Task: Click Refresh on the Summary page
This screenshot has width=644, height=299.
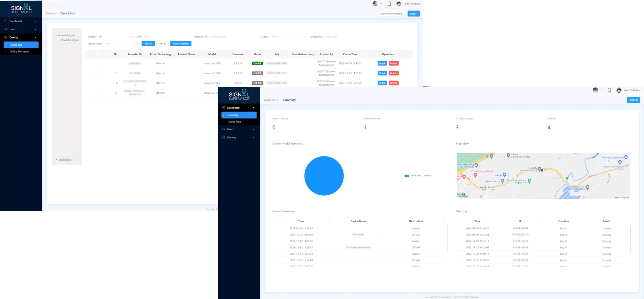Action: pyautogui.click(x=633, y=100)
